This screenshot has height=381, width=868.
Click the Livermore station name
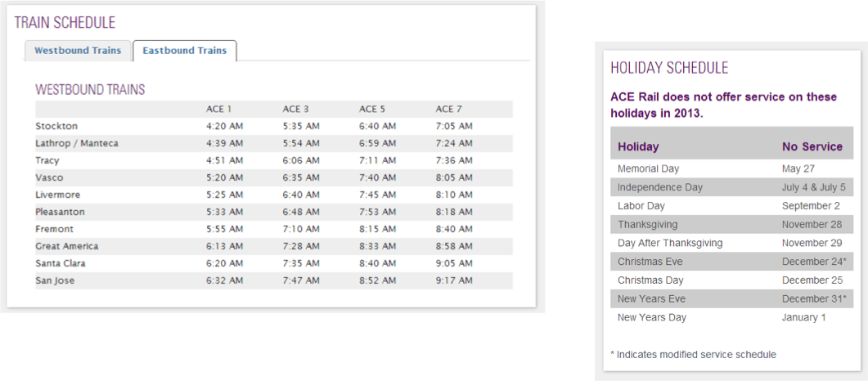59,195
